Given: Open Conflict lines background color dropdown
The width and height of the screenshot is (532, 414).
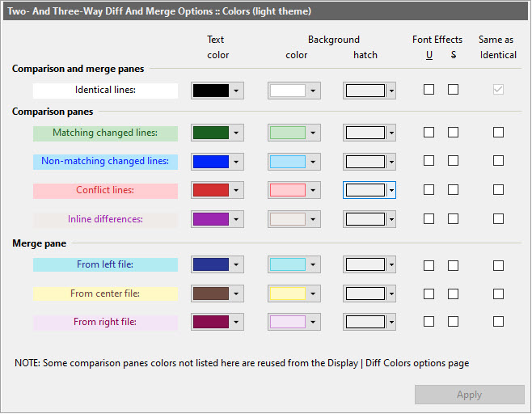Looking at the screenshot, I should coord(313,191).
